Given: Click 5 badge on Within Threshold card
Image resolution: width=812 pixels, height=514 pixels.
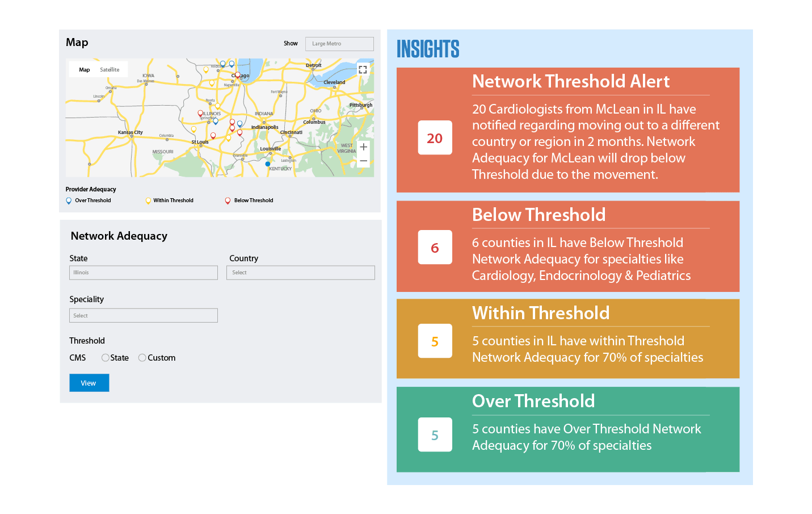Looking at the screenshot, I should coord(435,341).
